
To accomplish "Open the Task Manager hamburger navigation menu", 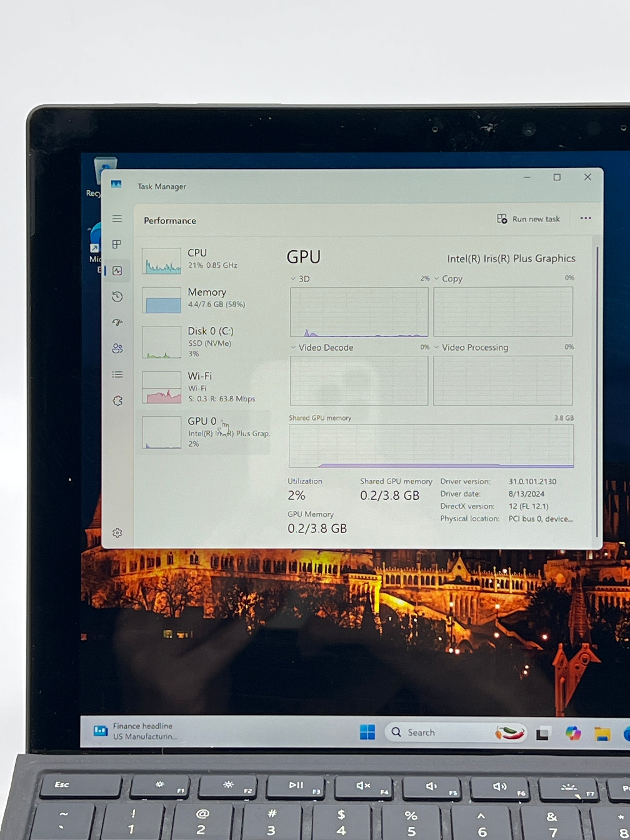I will pos(117,219).
